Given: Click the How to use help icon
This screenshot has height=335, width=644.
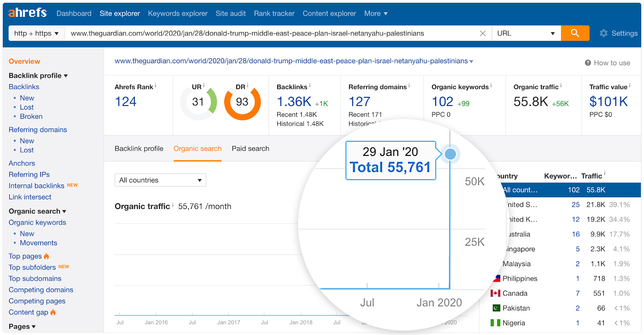Looking at the screenshot, I should click(x=588, y=63).
